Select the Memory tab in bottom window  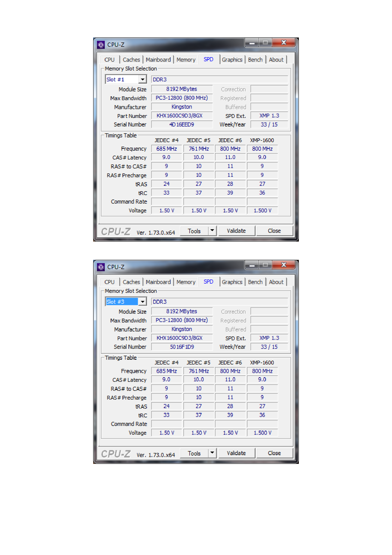coord(186,282)
